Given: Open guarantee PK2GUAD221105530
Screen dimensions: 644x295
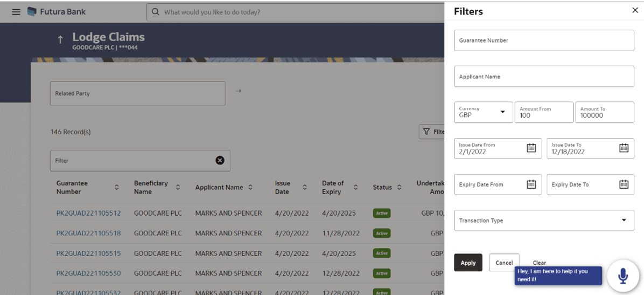Looking at the screenshot, I should pyautogui.click(x=89, y=273).
